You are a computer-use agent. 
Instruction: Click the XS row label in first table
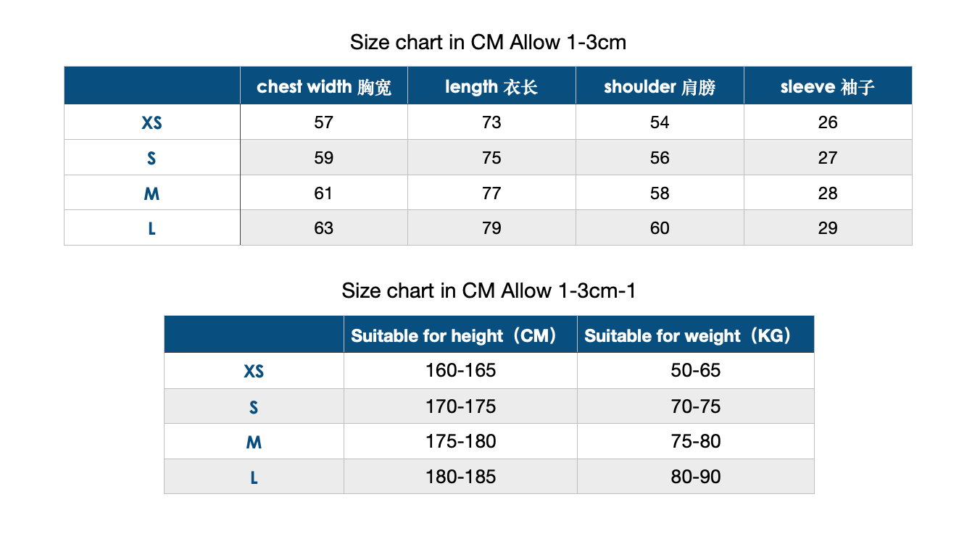tap(152, 122)
